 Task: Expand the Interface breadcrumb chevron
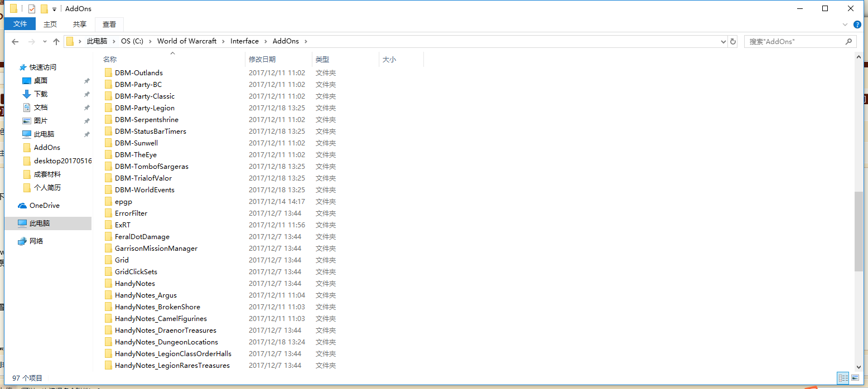click(x=266, y=41)
